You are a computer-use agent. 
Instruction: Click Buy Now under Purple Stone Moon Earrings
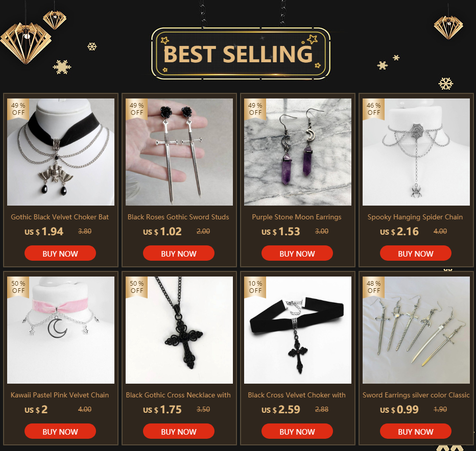297,253
